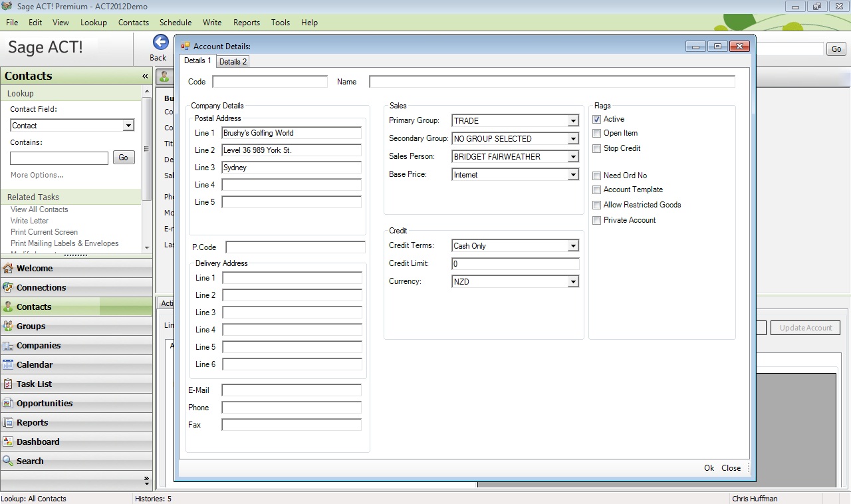Check the Need Ord No box
This screenshot has height=504, width=851.
pyautogui.click(x=596, y=176)
